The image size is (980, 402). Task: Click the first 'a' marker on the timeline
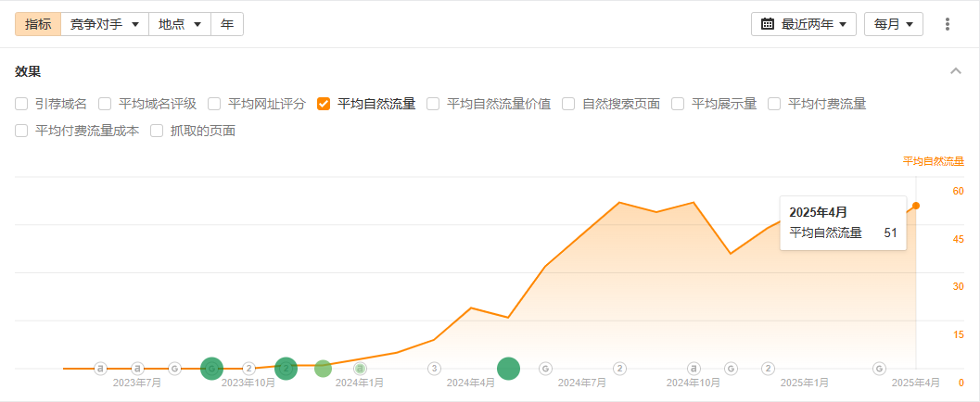(100, 369)
